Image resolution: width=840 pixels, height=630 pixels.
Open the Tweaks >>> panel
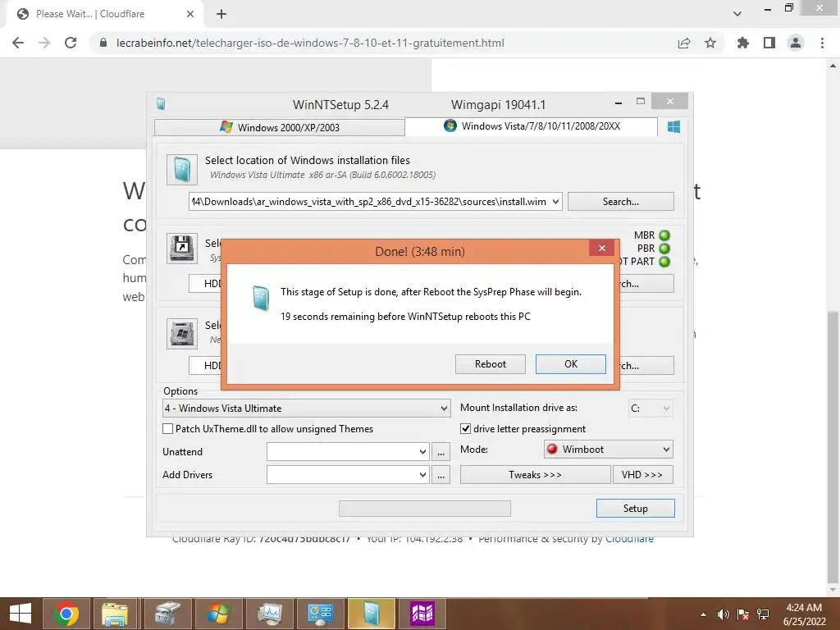pyautogui.click(x=535, y=475)
